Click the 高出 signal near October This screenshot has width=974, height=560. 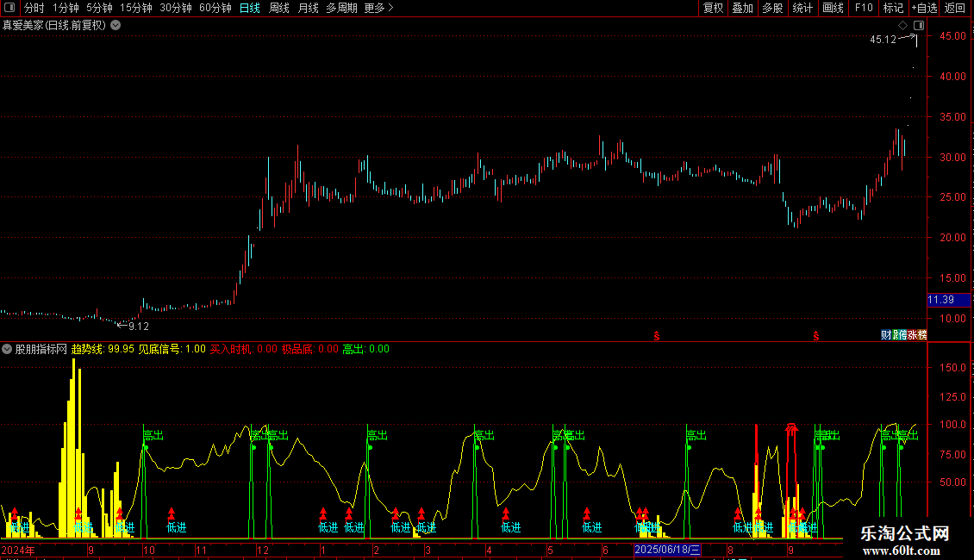click(x=153, y=435)
